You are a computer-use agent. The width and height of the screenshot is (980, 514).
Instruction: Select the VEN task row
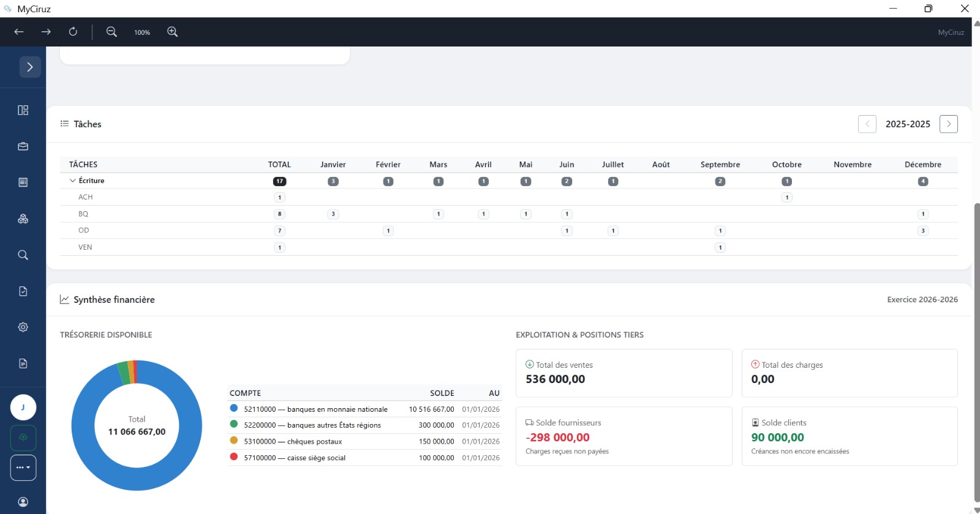point(509,247)
